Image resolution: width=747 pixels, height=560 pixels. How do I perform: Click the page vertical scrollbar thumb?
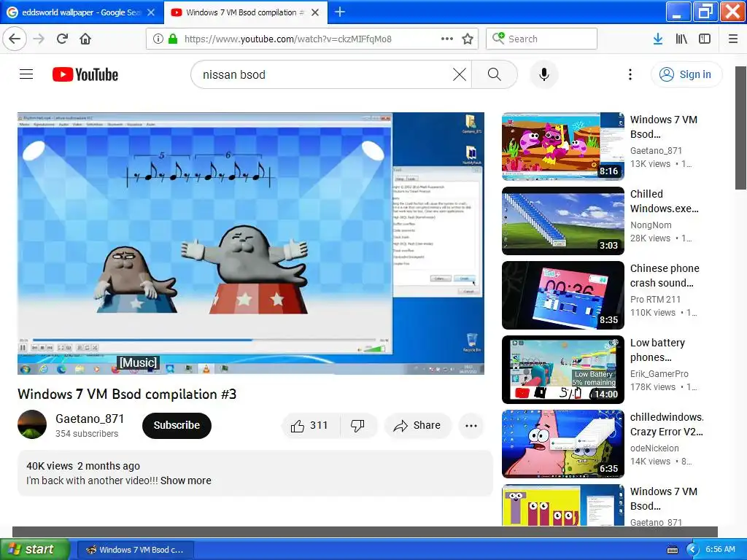pyautogui.click(x=741, y=128)
